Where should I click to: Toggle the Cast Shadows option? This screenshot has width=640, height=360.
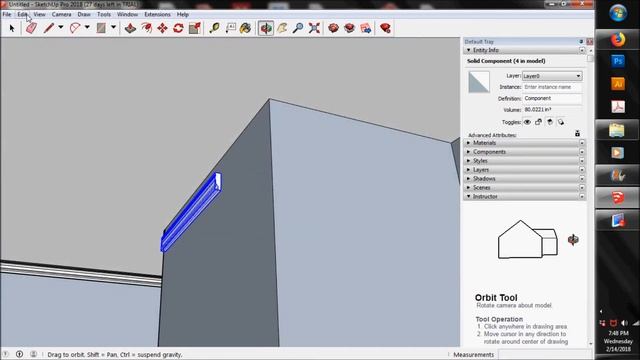[x=550, y=122]
